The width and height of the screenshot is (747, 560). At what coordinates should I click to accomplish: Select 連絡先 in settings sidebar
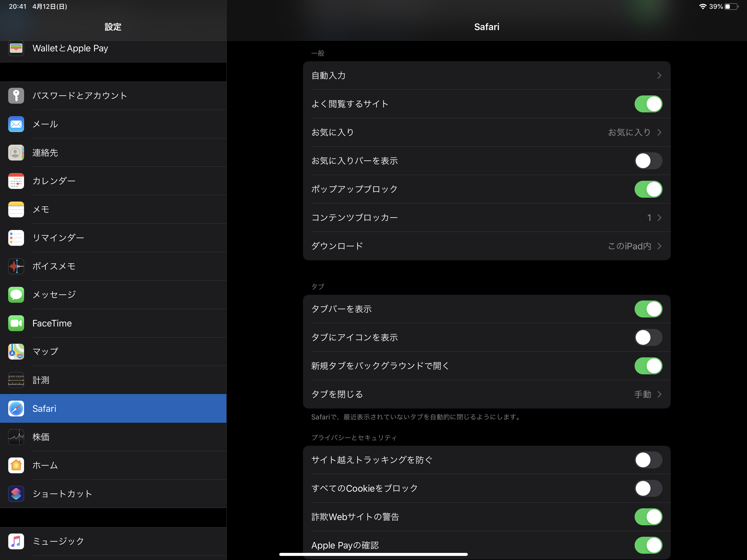(113, 152)
